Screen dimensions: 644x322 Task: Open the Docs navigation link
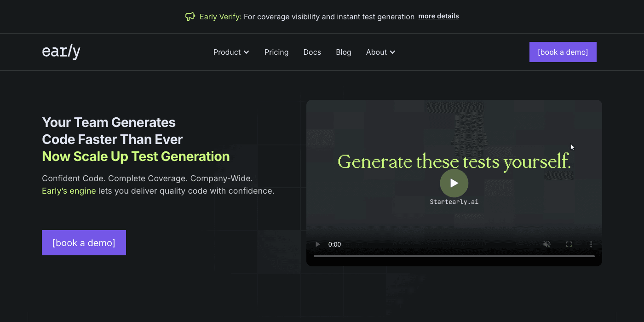[312, 52]
